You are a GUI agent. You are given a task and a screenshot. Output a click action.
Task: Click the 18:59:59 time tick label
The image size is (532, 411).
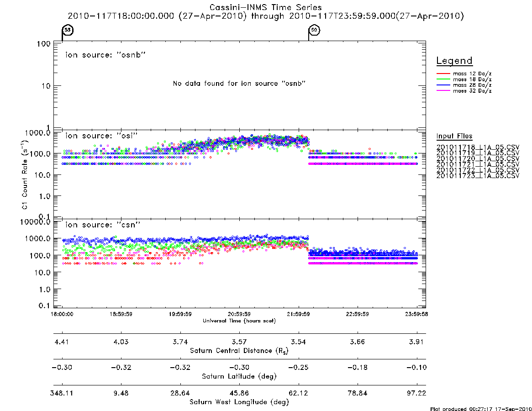(121, 314)
